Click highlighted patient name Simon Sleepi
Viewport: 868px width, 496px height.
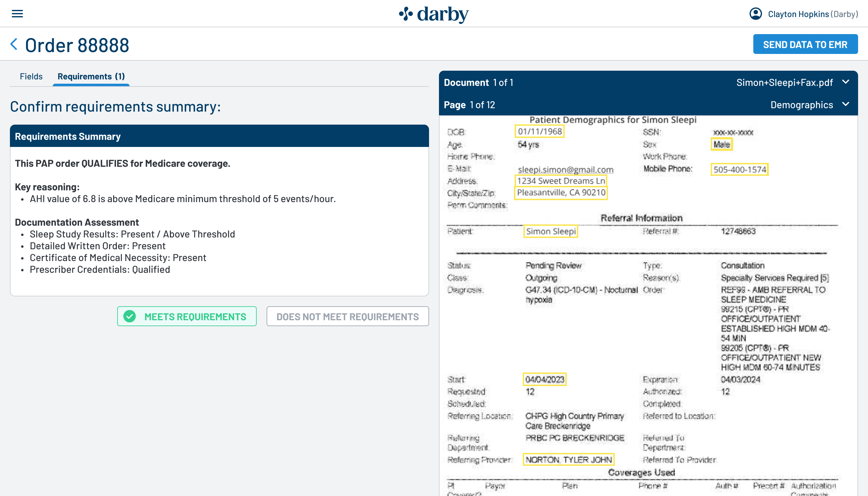pos(551,232)
